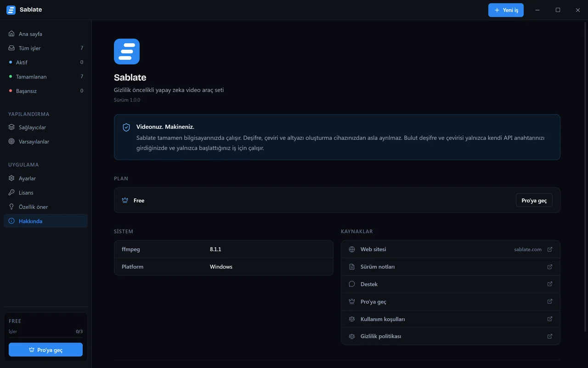The height and width of the screenshot is (368, 588).
Task: Open the Web sitesi link
Action: tap(451, 249)
